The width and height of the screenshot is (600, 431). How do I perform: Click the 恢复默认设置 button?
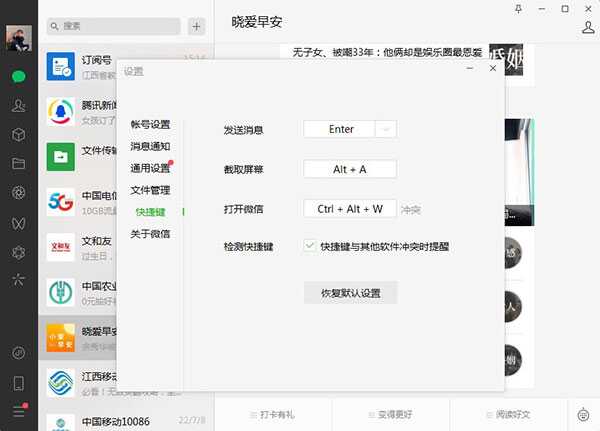(350, 293)
